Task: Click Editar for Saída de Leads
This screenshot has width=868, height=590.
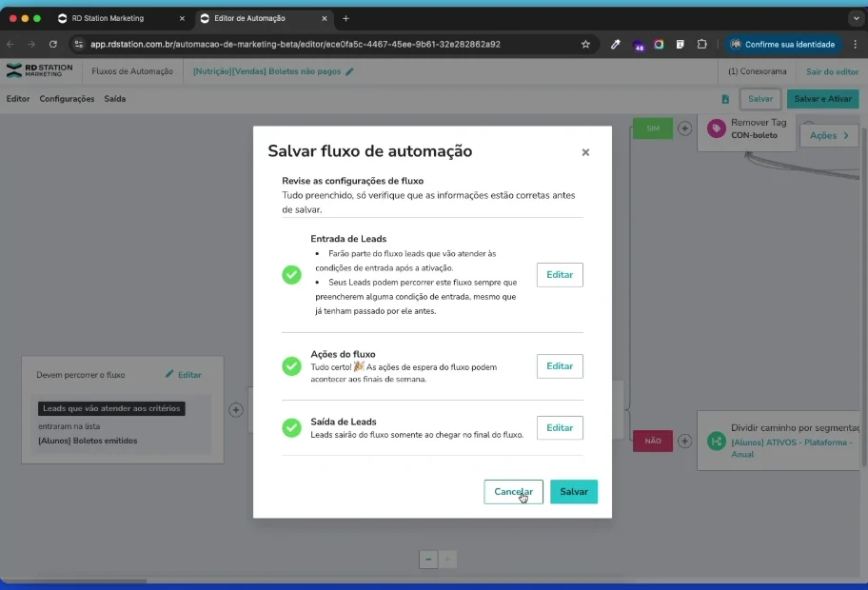Action: tap(560, 427)
